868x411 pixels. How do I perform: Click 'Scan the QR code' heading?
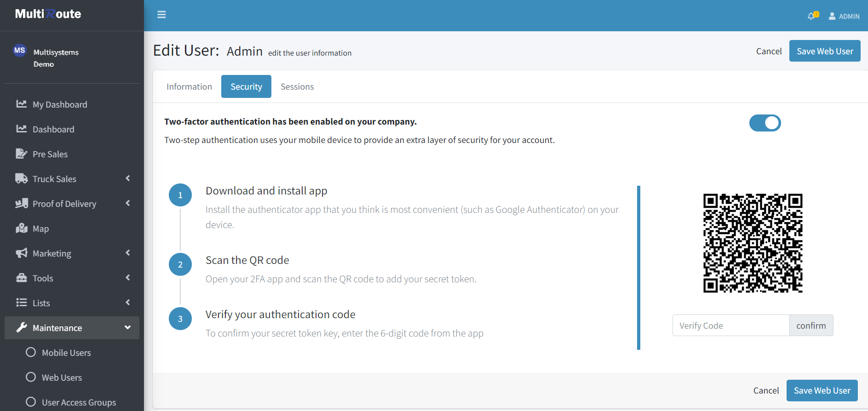pyautogui.click(x=247, y=260)
